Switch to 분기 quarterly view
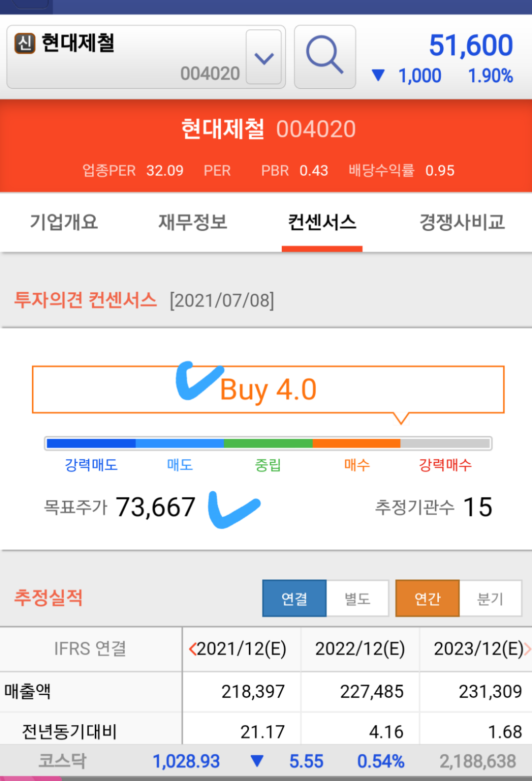The image size is (532, 781). coord(490,598)
